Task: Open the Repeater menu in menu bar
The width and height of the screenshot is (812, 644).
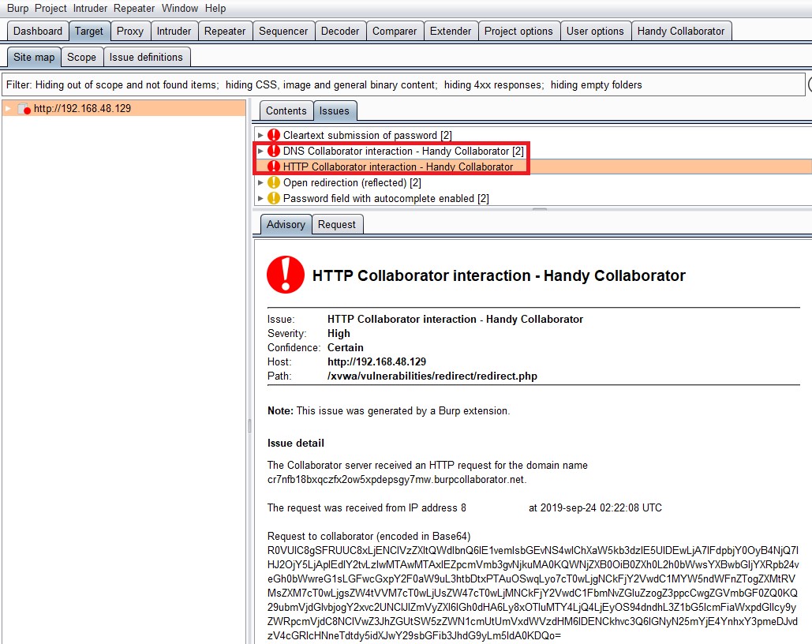Action: click(x=134, y=9)
